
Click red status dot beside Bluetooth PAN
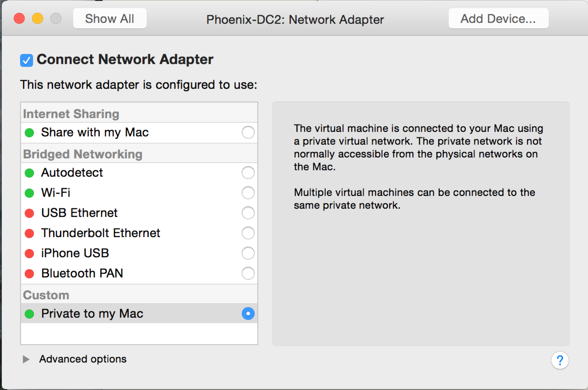(x=29, y=273)
